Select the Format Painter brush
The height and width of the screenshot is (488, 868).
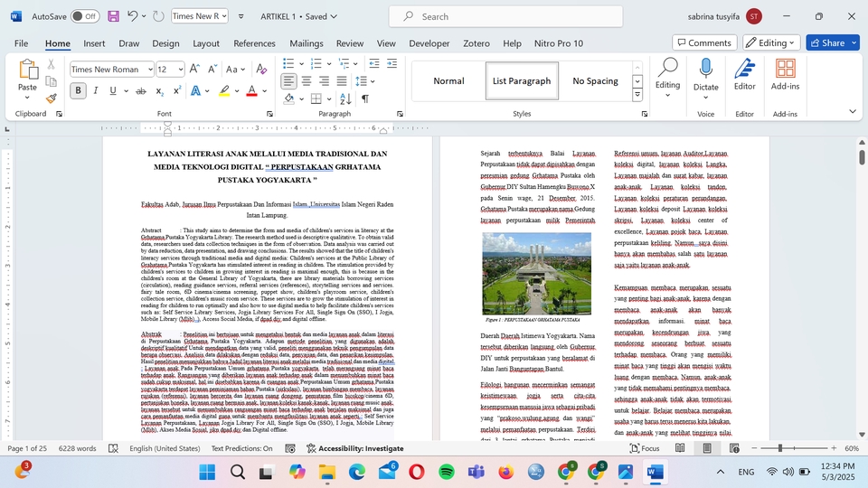coord(51,99)
